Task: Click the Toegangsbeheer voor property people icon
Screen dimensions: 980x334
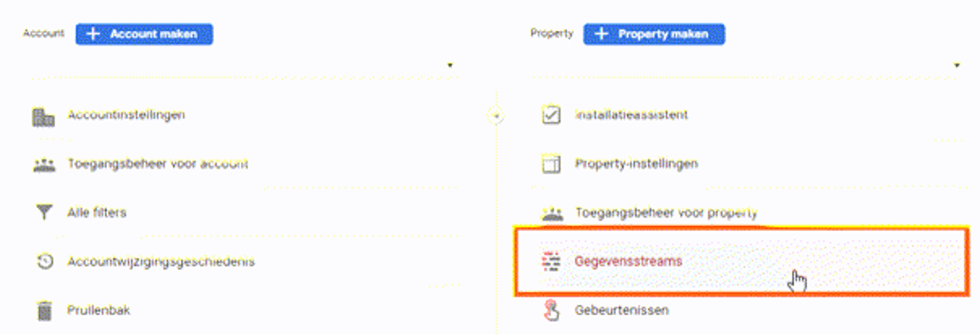Action: point(552,214)
